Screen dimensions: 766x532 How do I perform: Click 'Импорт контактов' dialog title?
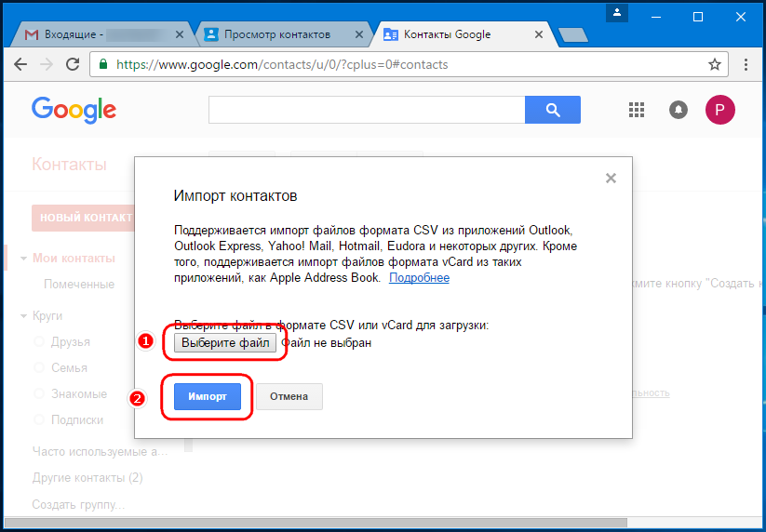(x=235, y=195)
